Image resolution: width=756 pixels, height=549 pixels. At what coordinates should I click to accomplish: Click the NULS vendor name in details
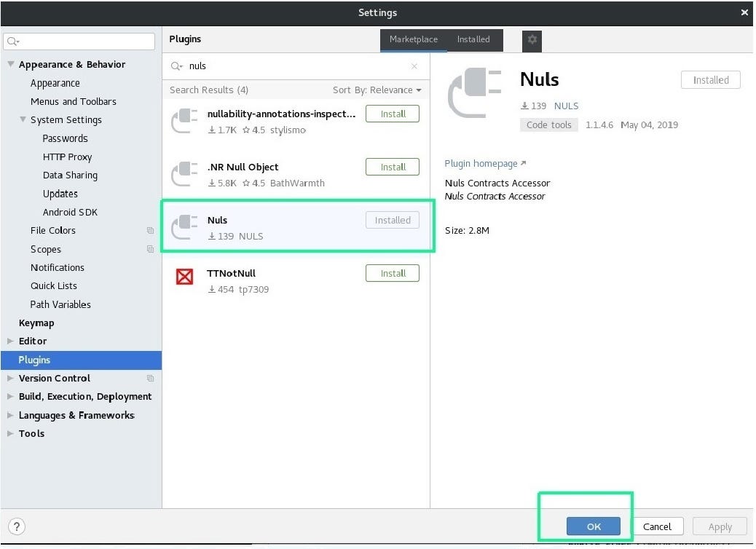(x=566, y=106)
